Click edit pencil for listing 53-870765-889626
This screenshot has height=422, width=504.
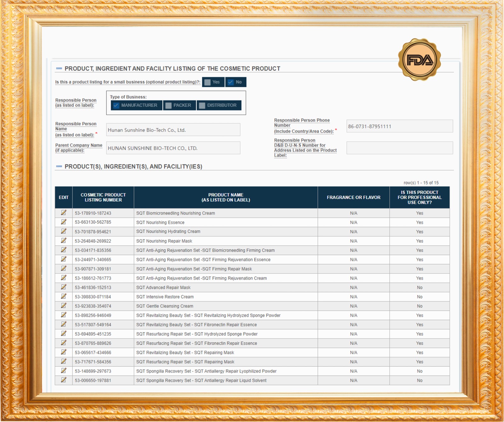tap(64, 343)
